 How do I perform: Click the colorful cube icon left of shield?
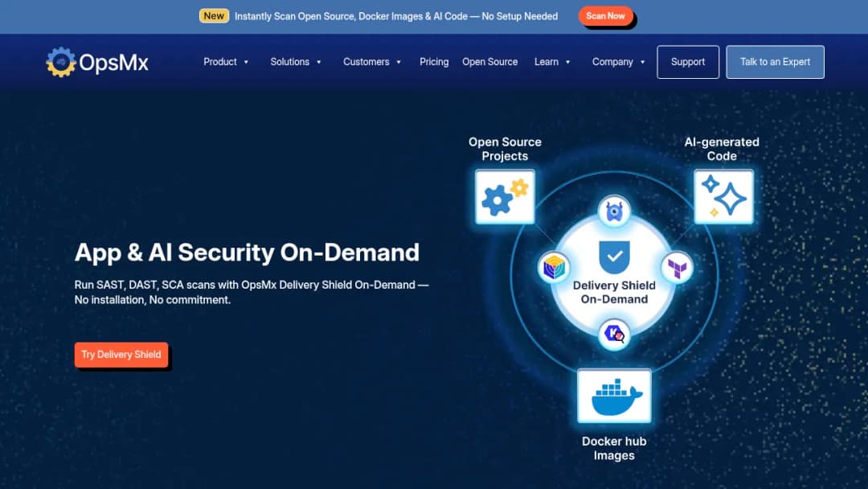554,268
